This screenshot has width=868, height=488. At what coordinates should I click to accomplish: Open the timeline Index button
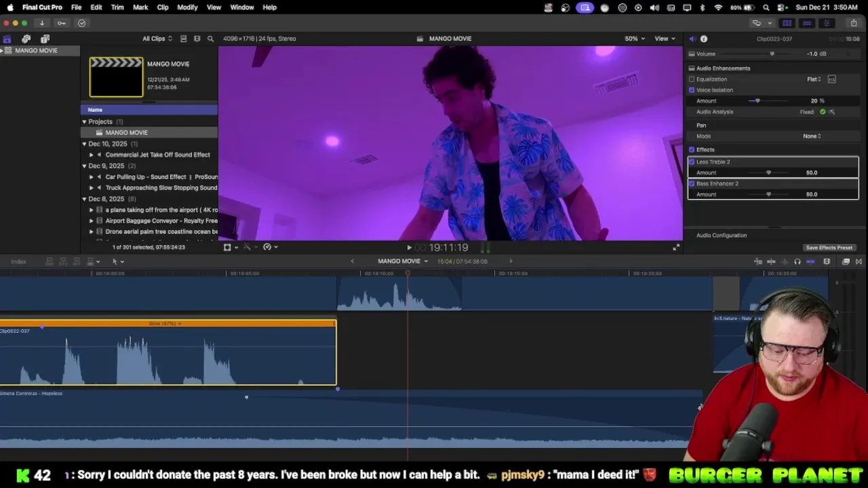coord(18,262)
